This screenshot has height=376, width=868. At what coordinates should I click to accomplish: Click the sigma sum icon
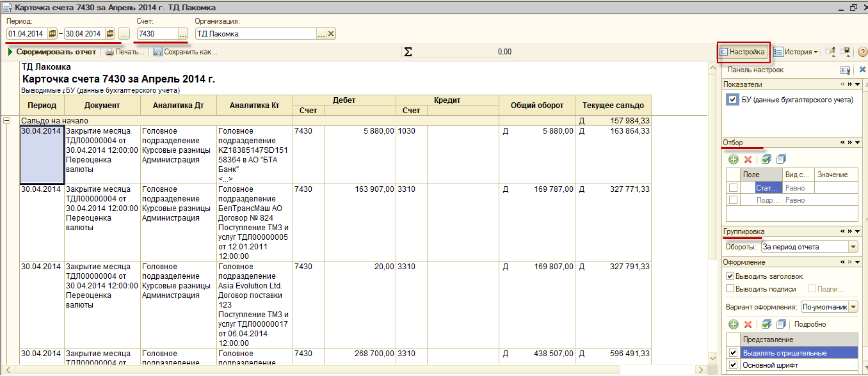(x=408, y=52)
